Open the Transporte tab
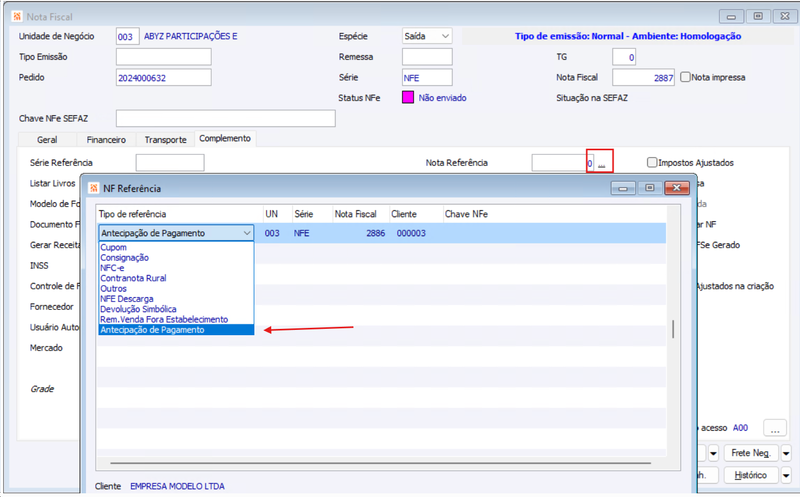The image size is (800, 497). point(165,139)
